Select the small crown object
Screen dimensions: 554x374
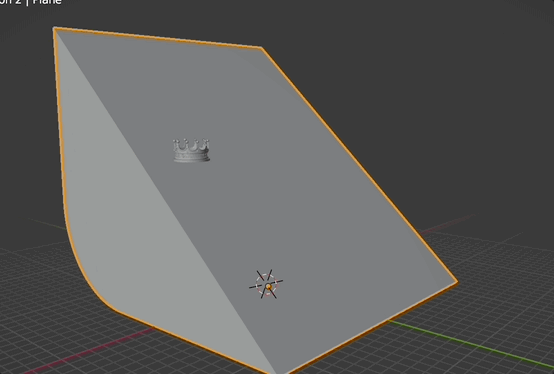point(191,150)
